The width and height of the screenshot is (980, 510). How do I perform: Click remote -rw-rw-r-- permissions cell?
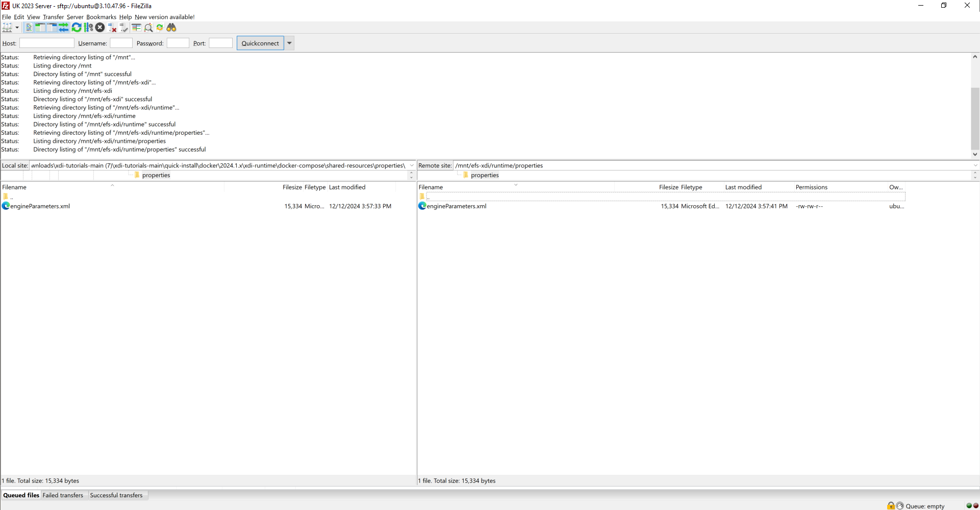click(x=809, y=206)
